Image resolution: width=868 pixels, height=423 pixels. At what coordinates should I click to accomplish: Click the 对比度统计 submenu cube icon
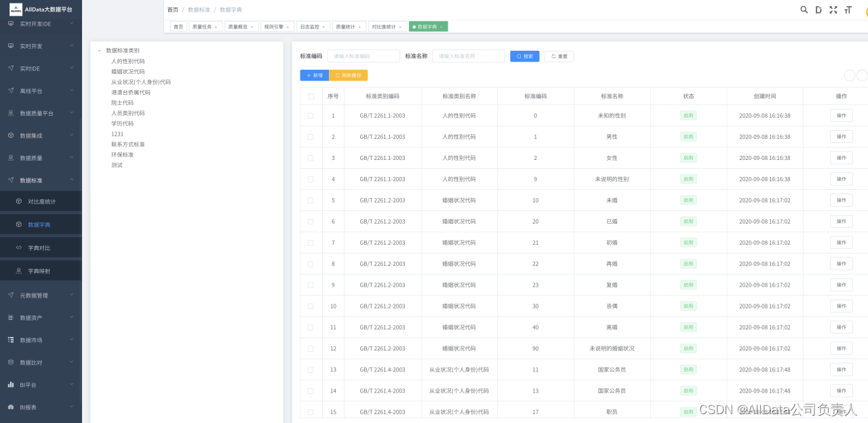19,202
